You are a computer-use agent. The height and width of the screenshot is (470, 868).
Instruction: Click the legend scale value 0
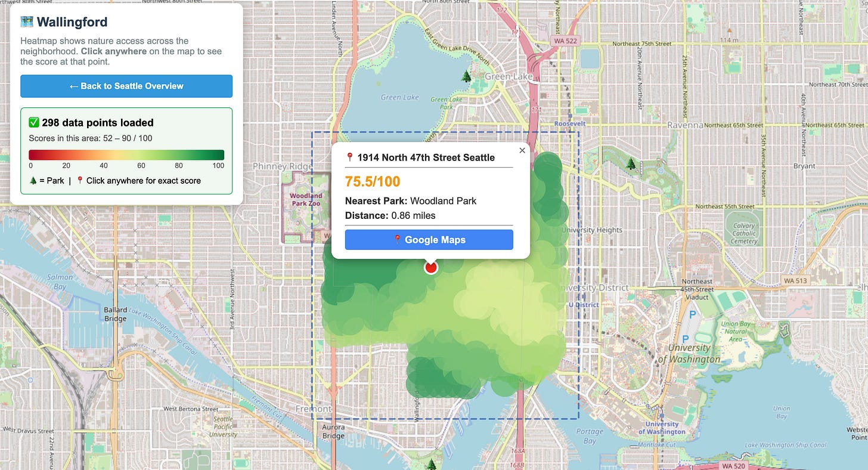tap(30, 165)
